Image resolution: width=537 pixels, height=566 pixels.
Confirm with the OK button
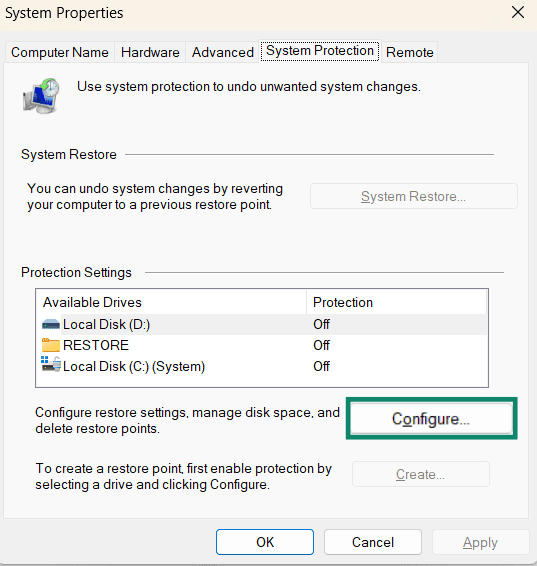[265, 542]
